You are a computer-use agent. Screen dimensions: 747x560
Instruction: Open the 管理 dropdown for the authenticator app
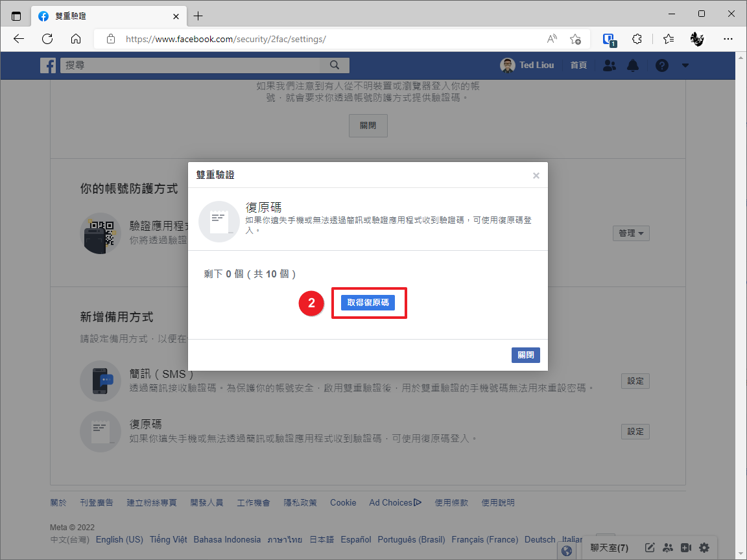click(631, 233)
